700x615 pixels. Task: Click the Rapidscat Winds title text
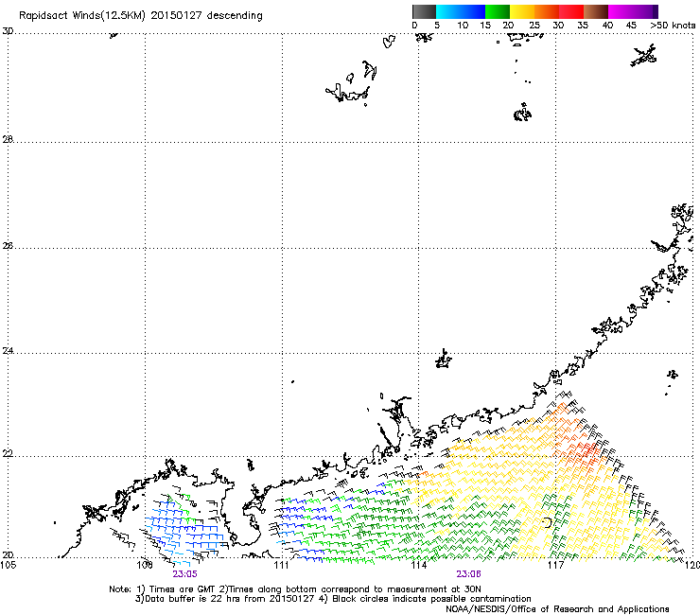tap(141, 16)
